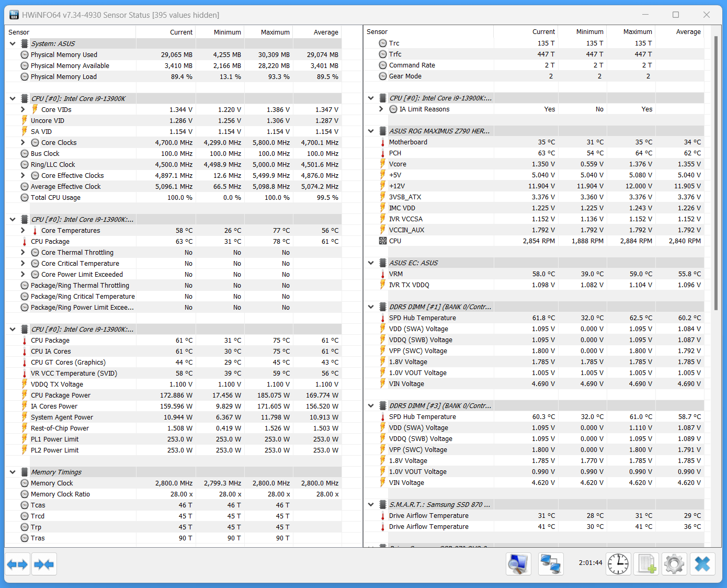Expand the Core VIDs row

[x=23, y=110]
